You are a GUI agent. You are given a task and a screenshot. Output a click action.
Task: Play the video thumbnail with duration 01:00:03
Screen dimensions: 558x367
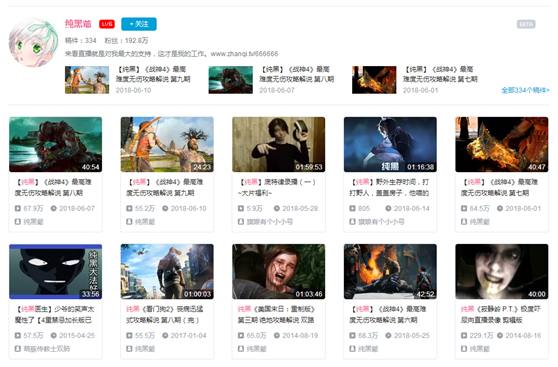[167, 271]
